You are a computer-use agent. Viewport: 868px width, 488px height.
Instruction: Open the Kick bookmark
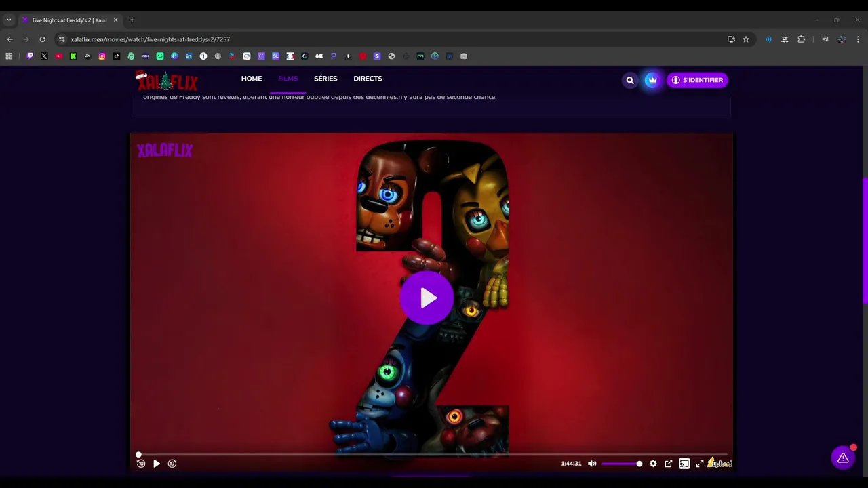click(x=73, y=56)
